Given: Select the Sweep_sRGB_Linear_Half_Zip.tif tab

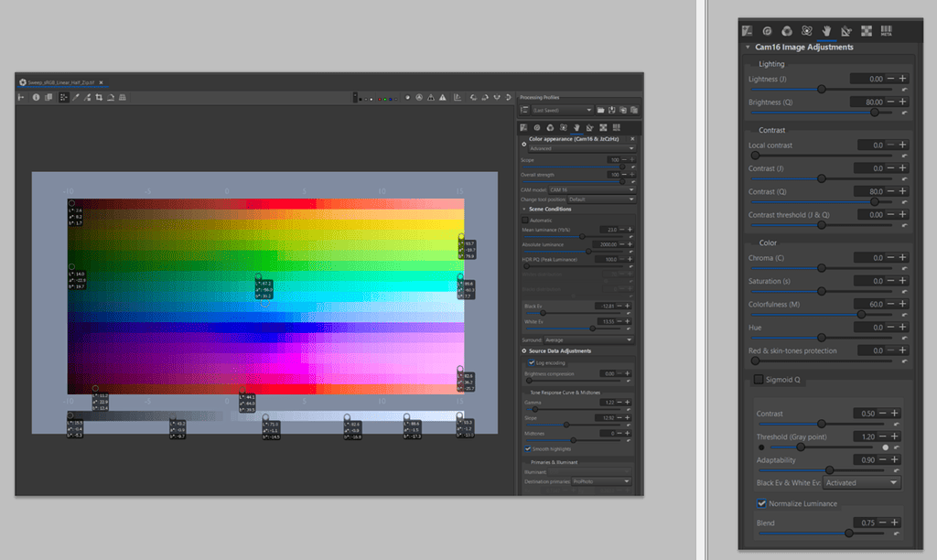Looking at the screenshot, I should pos(61,81).
